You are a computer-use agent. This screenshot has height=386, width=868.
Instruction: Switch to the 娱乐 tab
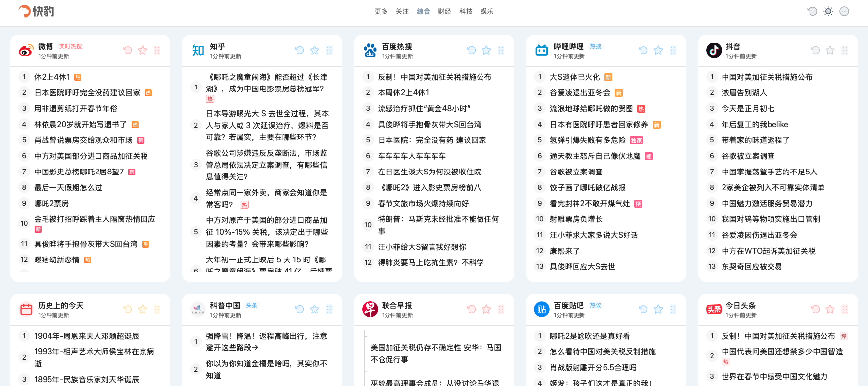(x=487, y=11)
